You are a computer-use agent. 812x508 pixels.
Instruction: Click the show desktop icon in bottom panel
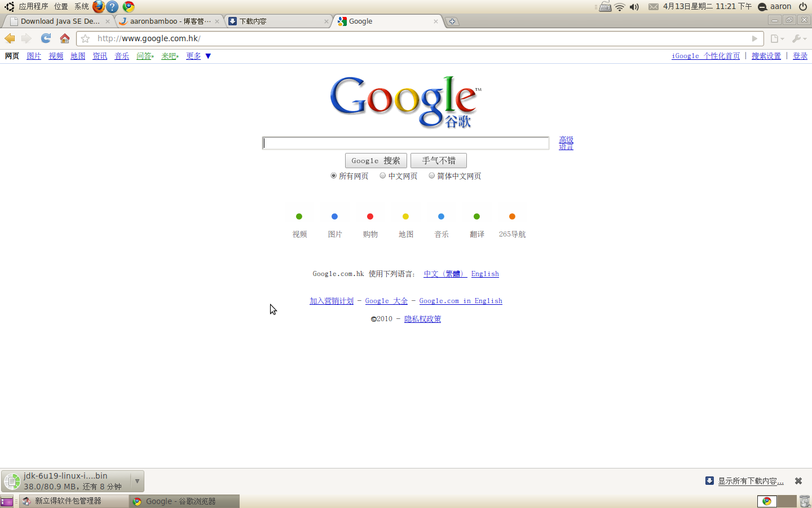tap(7, 501)
